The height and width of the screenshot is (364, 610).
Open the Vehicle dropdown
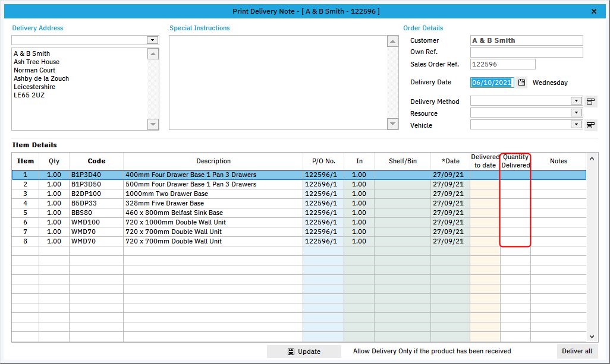point(576,124)
